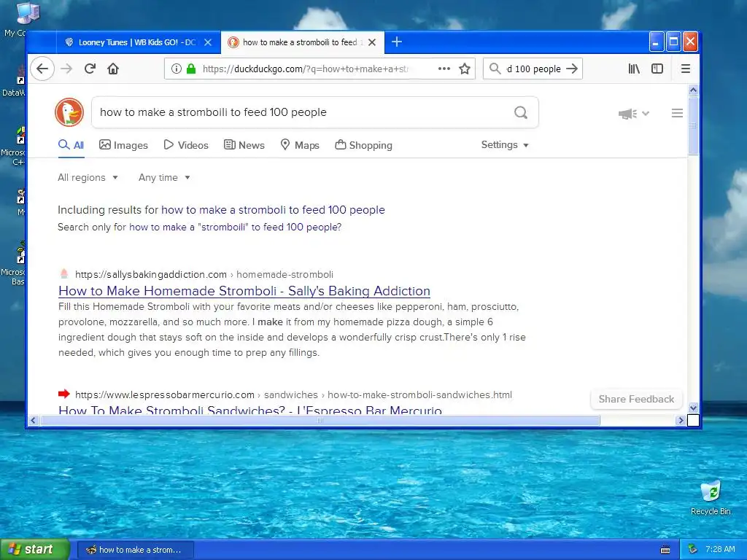Image resolution: width=747 pixels, height=560 pixels.
Task: Click the forward navigation arrow
Action: [x=66, y=69]
